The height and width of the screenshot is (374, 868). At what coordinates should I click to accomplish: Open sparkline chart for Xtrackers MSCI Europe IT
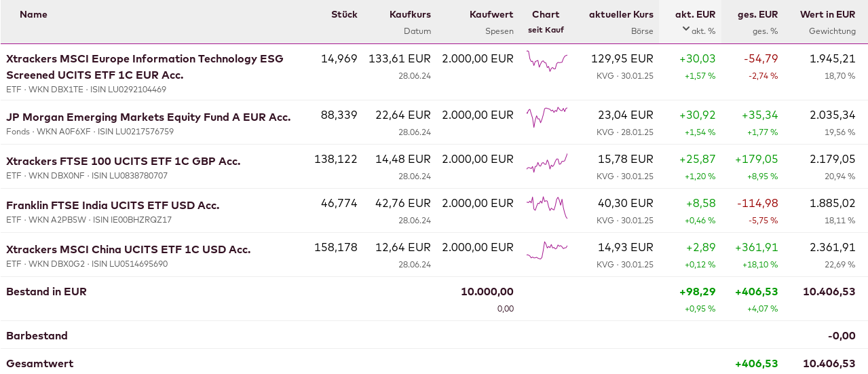point(546,62)
